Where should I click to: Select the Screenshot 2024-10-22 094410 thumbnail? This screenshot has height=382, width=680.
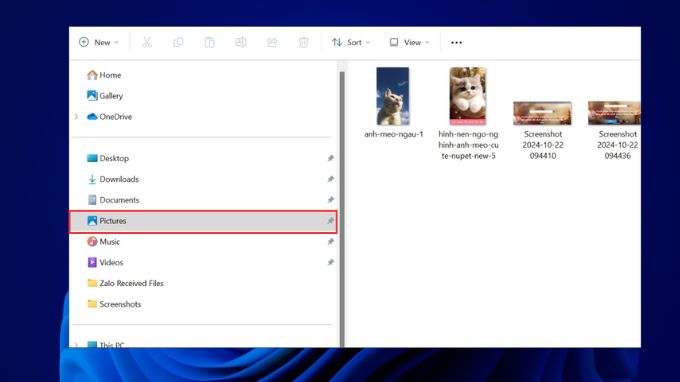click(542, 113)
